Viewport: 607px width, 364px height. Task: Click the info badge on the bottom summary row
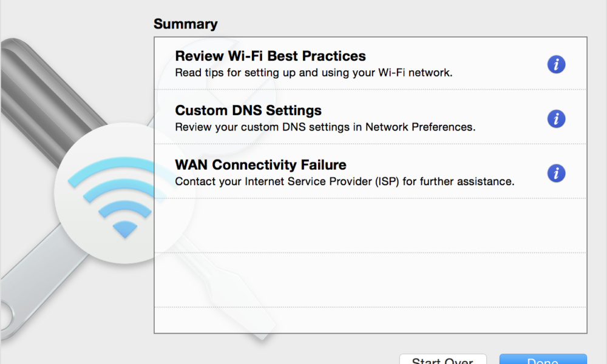coord(557,174)
